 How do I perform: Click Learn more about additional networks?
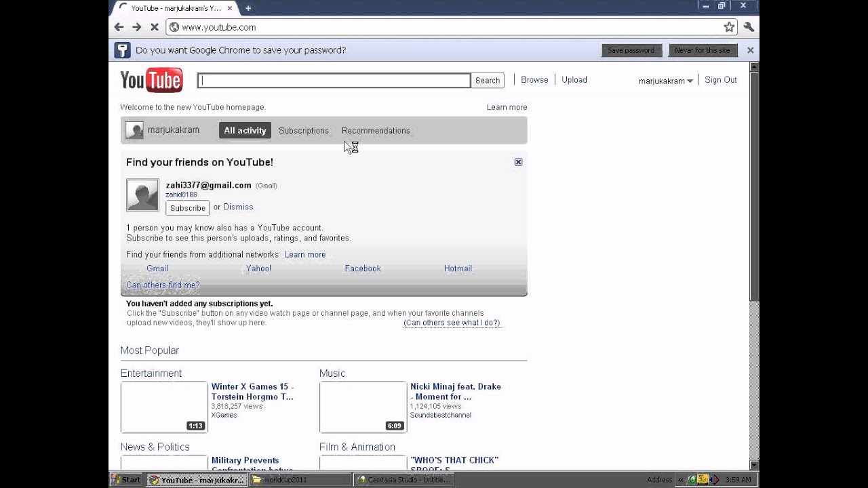pyautogui.click(x=305, y=255)
